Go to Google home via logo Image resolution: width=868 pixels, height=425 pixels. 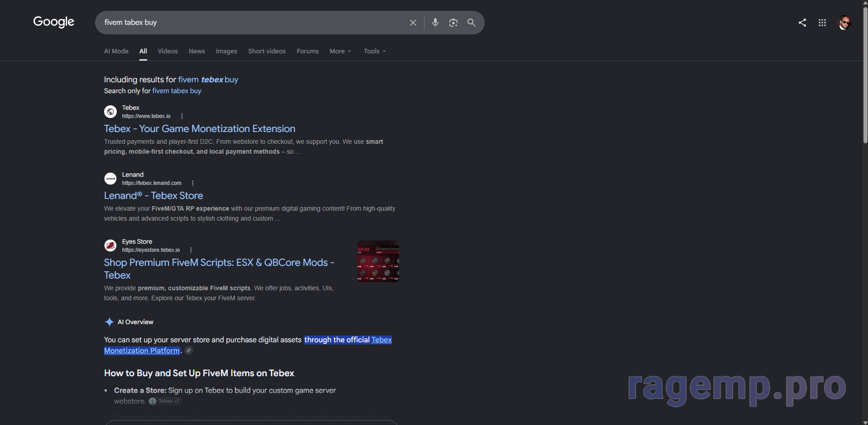[x=54, y=22]
